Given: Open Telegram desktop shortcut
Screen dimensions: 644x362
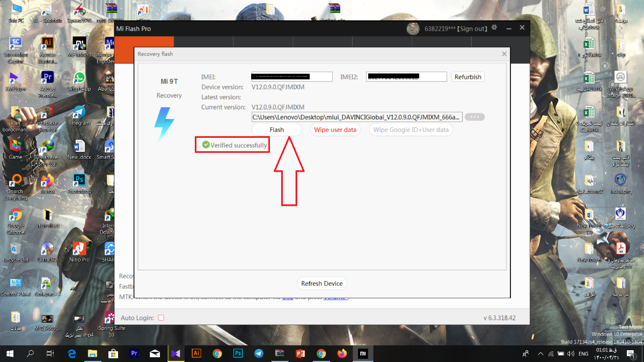Looking at the screenshot, I should pos(79,116).
